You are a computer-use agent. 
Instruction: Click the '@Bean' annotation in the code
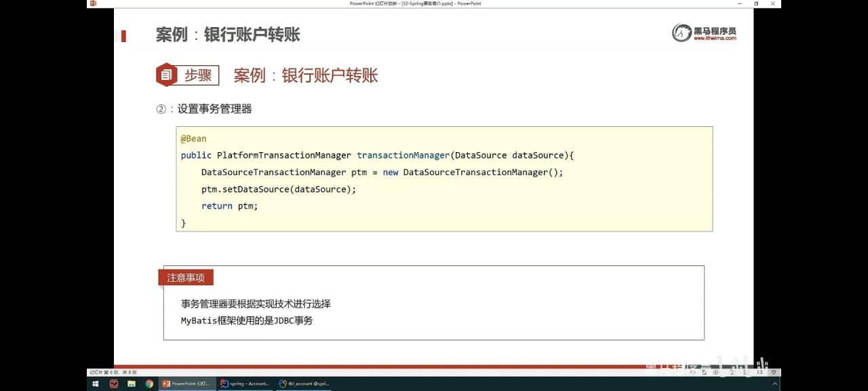[x=194, y=138]
